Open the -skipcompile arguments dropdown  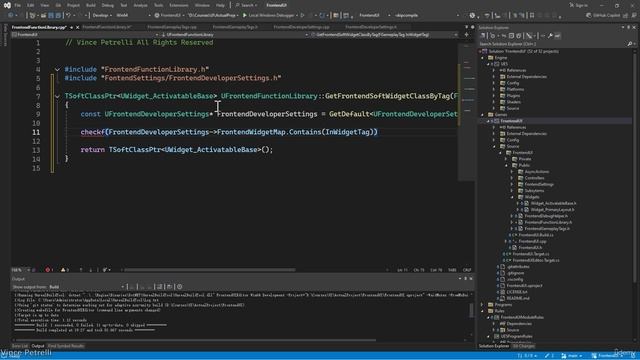coord(426,16)
